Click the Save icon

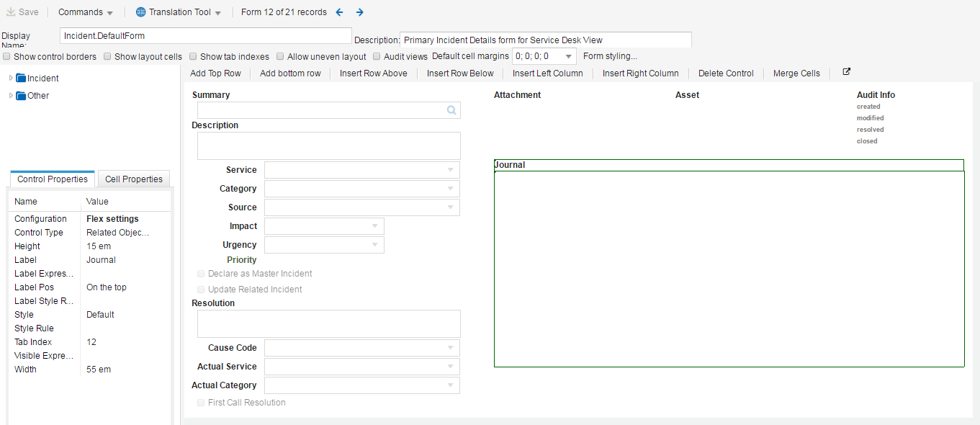11,12
